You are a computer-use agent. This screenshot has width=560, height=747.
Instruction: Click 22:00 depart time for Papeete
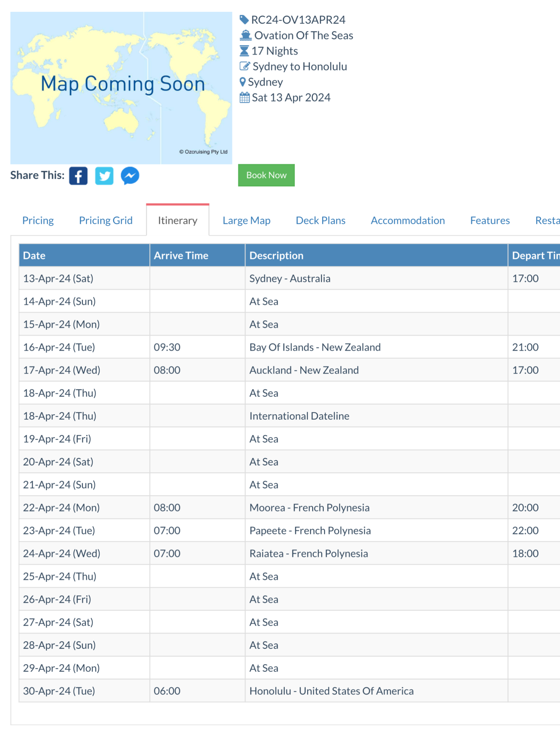click(x=526, y=530)
